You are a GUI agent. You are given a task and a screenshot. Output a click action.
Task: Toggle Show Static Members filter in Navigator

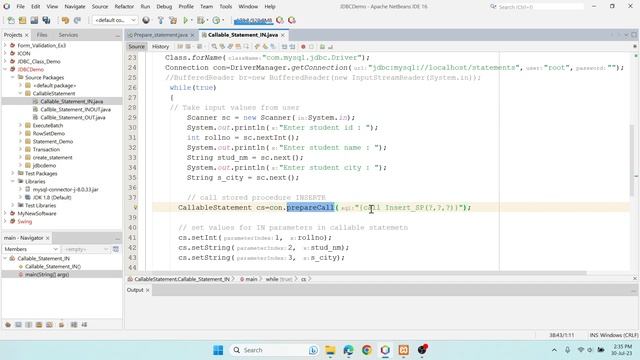(29, 325)
